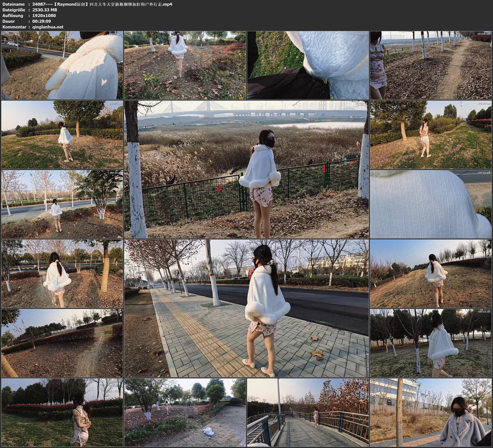The width and height of the screenshot is (493, 448).
Task: Click the thumbnail timestamped 00:01:32
Action: click(x=62, y=65)
